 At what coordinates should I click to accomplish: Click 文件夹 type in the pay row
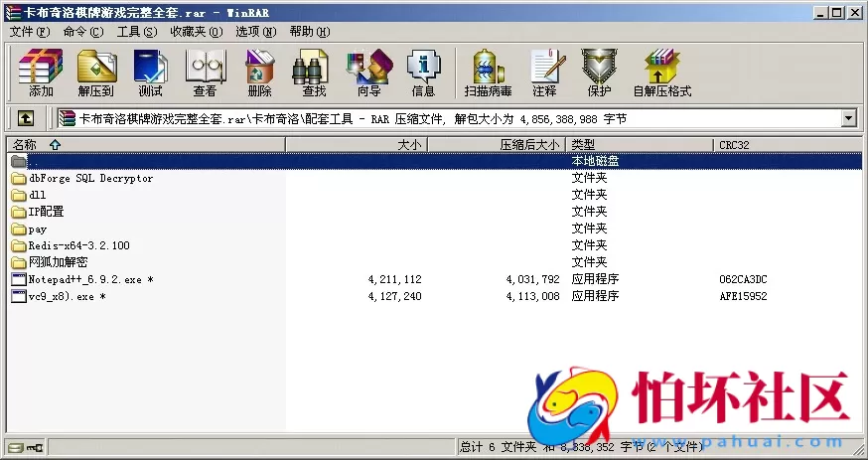click(x=589, y=229)
